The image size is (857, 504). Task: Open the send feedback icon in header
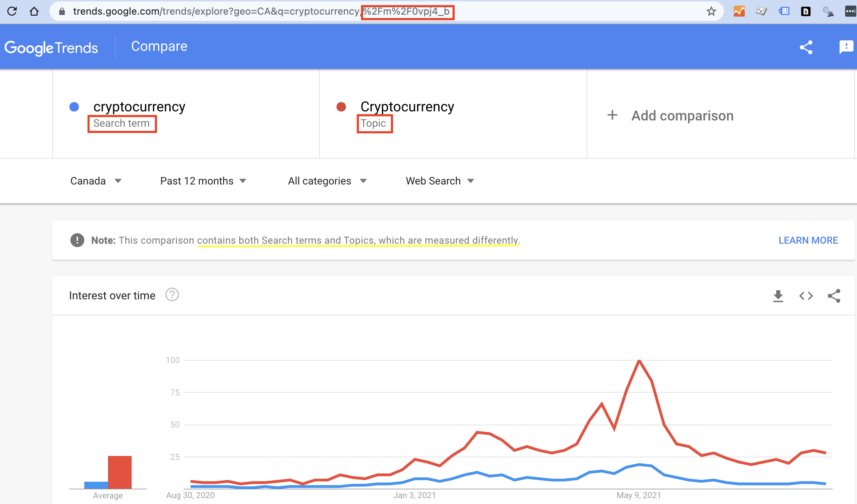pyautogui.click(x=846, y=47)
